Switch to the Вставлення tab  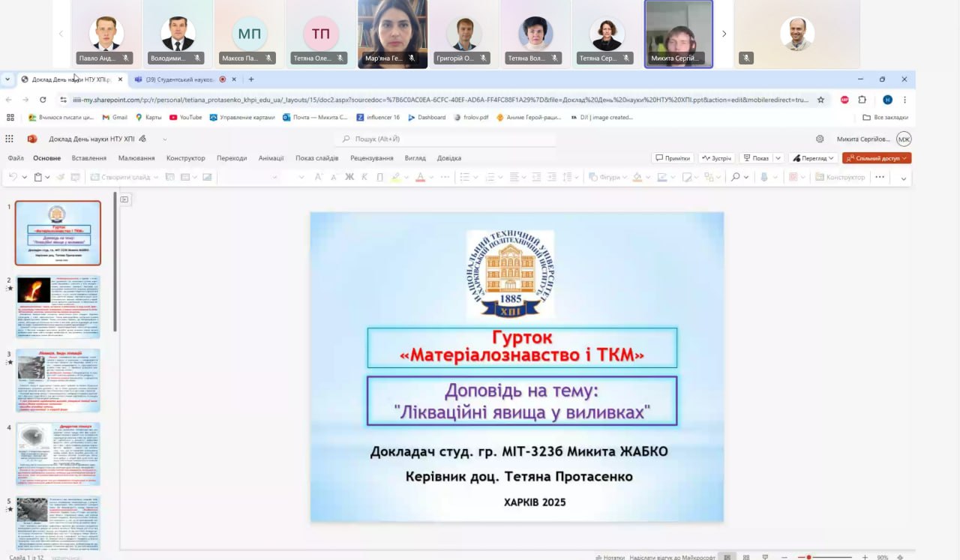pos(89,158)
